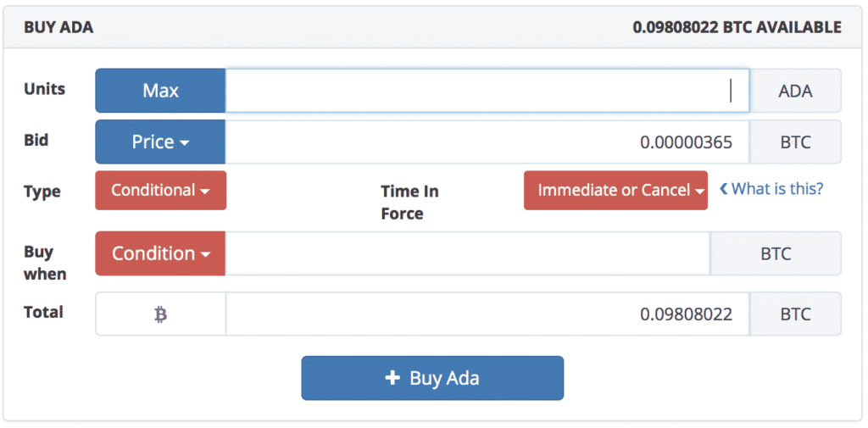Click the Bitcoin symbol icon in Total row
Viewport: 868px width, 428px height.
[160, 314]
